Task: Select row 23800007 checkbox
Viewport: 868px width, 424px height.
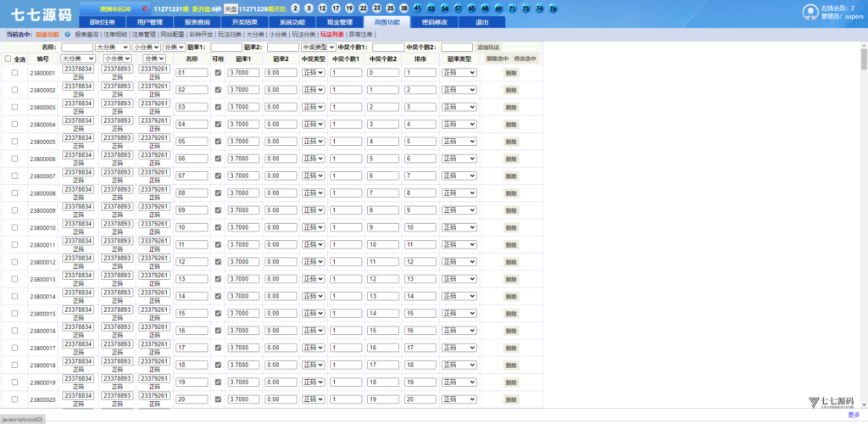Action: (14, 176)
